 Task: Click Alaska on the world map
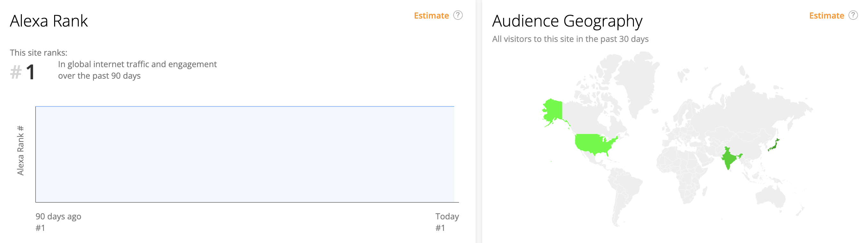[x=553, y=110]
